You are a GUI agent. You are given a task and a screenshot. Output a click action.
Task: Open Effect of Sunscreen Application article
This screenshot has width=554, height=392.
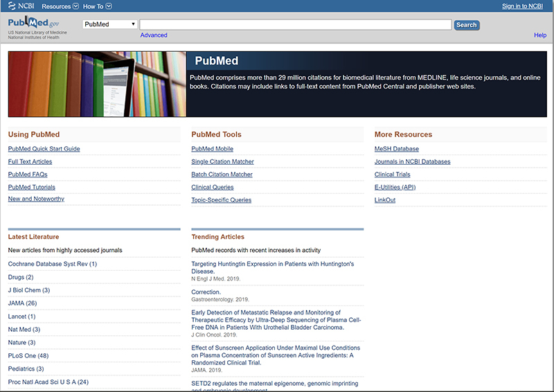tap(276, 355)
